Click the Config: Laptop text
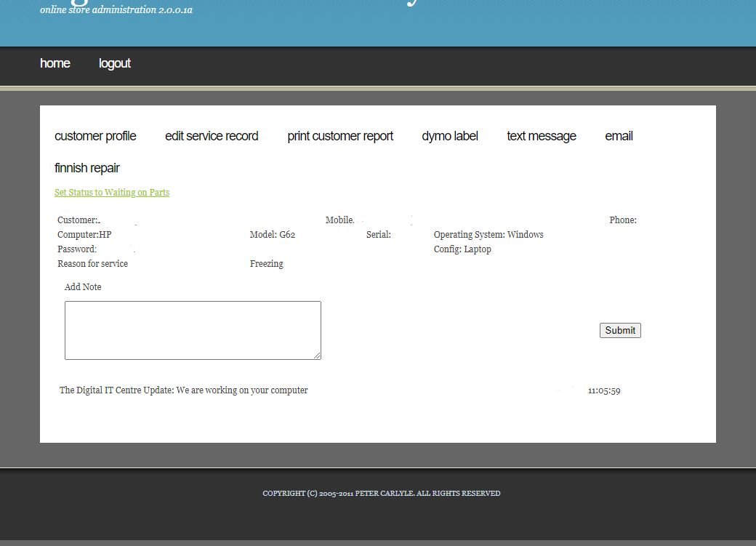Image resolution: width=756 pixels, height=546 pixels. [462, 249]
